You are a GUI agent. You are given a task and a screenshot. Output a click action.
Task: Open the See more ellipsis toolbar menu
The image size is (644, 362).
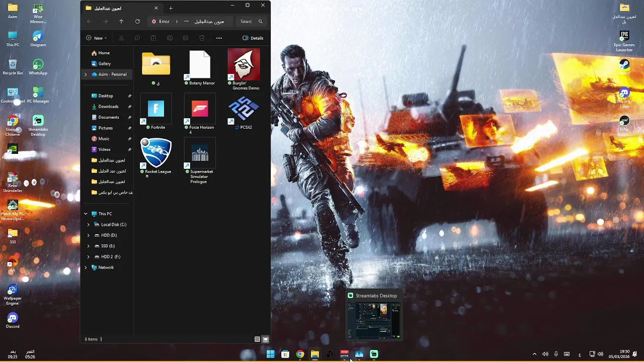[219, 38]
